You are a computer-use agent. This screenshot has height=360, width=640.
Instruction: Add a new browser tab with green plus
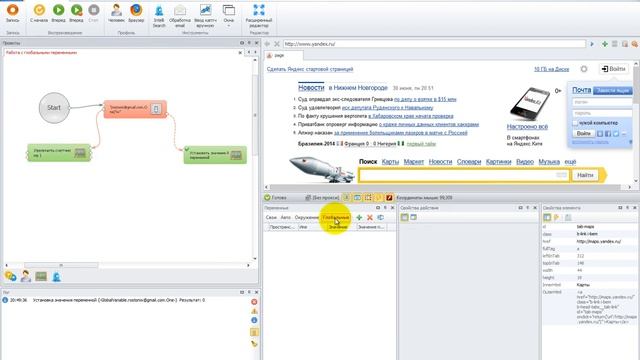tap(605, 44)
